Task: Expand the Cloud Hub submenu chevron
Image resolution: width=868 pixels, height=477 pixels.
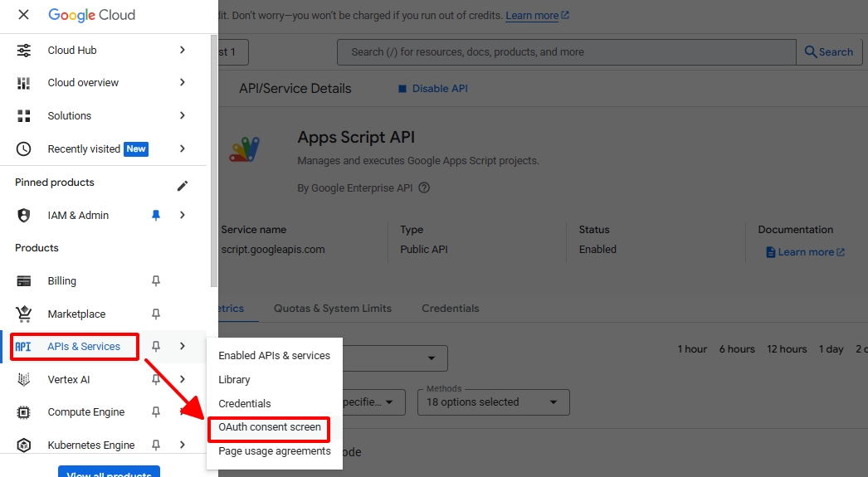Action: point(182,50)
